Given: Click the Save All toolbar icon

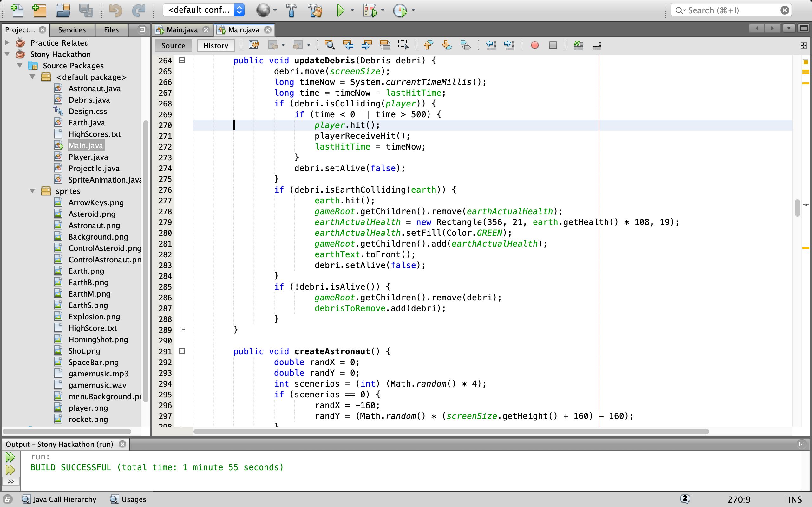Looking at the screenshot, I should (86, 10).
